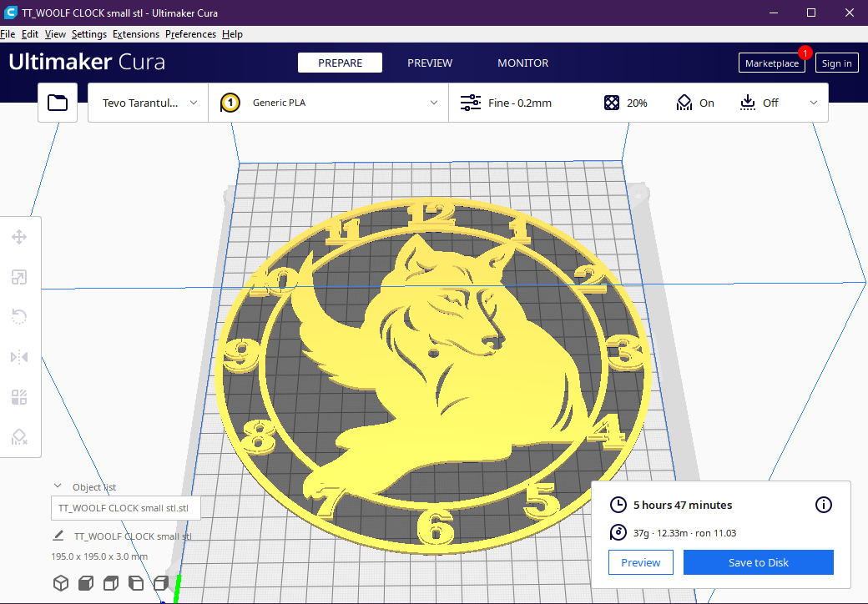Select the Scale tool
The height and width of the screenshot is (604, 868).
[20, 277]
